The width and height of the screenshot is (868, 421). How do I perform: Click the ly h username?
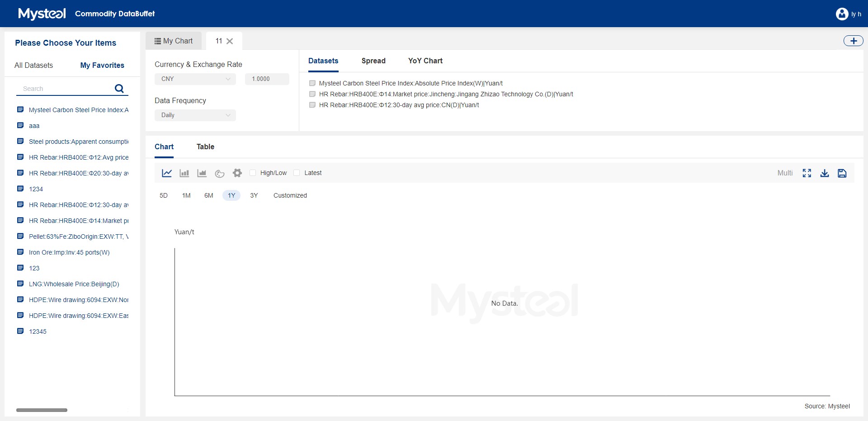(x=856, y=14)
